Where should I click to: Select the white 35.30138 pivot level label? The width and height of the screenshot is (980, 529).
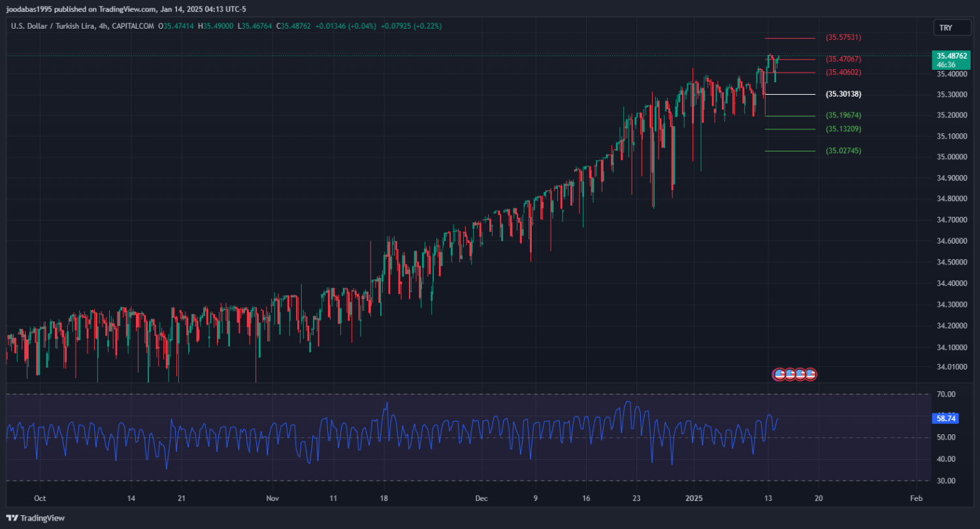[x=843, y=94]
